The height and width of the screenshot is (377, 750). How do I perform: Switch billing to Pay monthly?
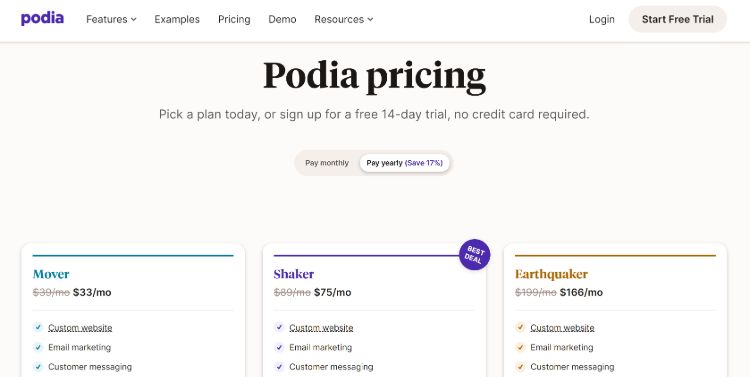coord(327,163)
